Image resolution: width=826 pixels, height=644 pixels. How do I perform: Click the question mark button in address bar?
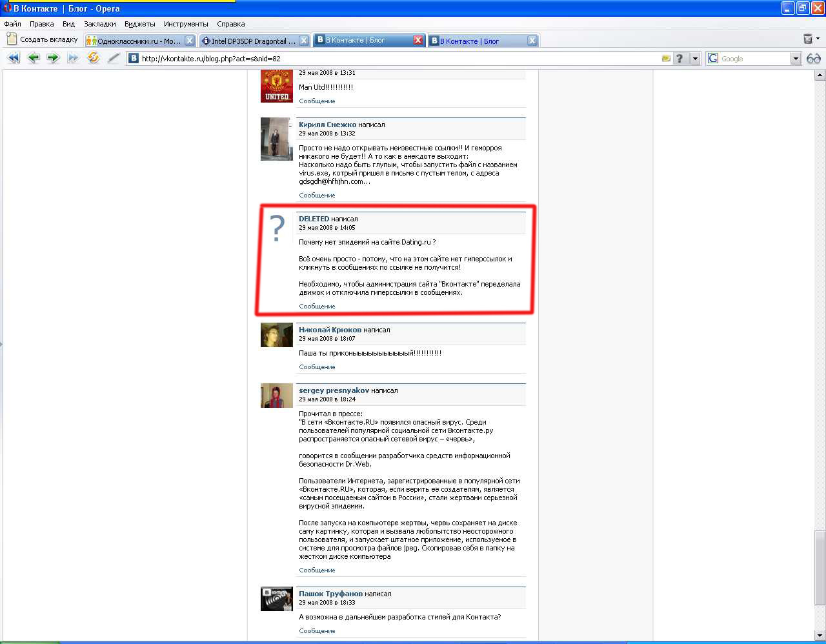(680, 58)
